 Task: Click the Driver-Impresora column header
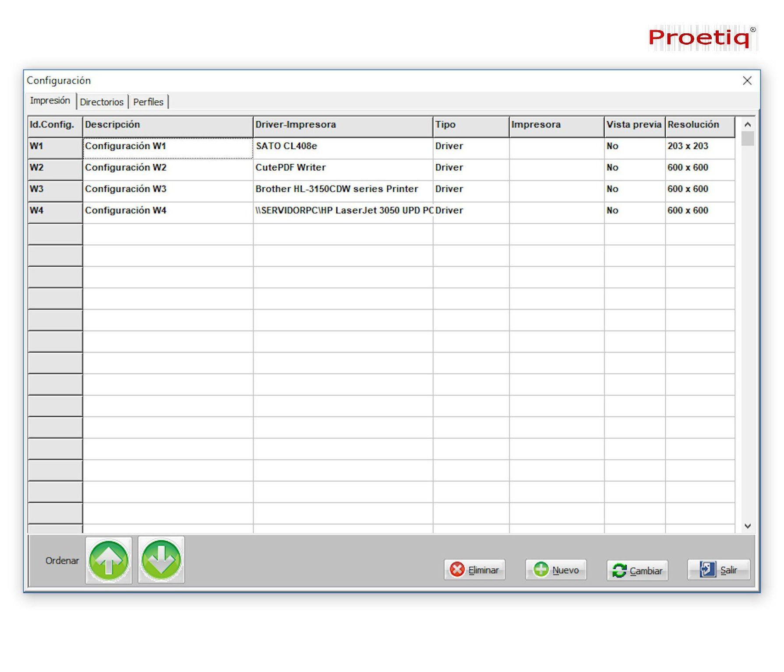343,126
